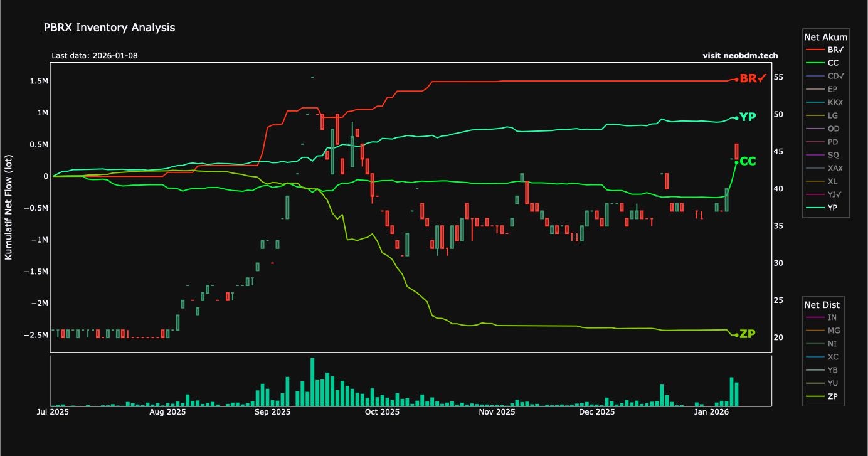Screen dimensions: 868x456
Task: Click the '0.5M' left axis tick
Action: 38,144
